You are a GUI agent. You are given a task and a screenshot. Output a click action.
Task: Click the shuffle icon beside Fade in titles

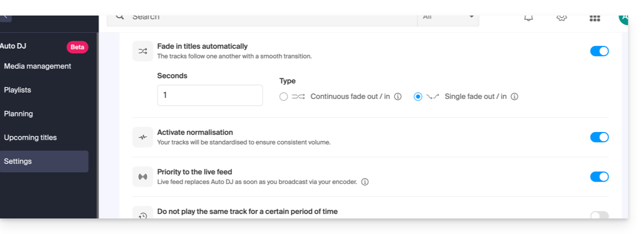[142, 51]
